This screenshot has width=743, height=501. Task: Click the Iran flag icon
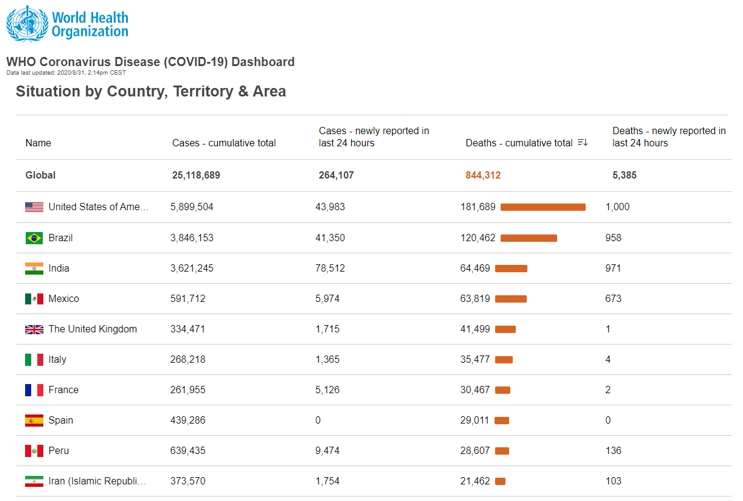coord(34,481)
